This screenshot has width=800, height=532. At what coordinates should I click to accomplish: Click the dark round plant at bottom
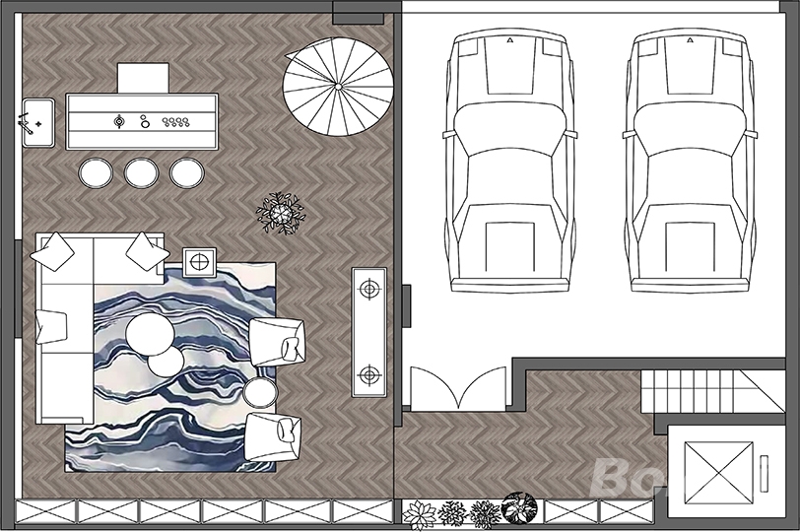(x=517, y=509)
